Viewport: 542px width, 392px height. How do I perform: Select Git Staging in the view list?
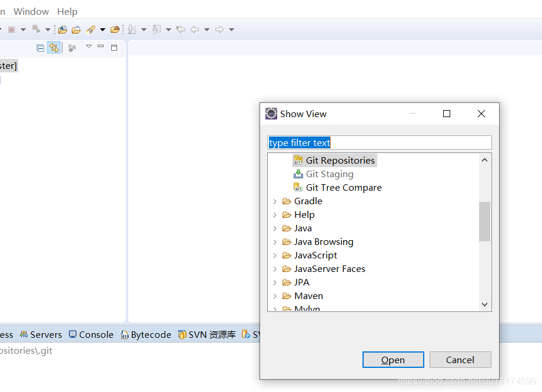click(330, 174)
